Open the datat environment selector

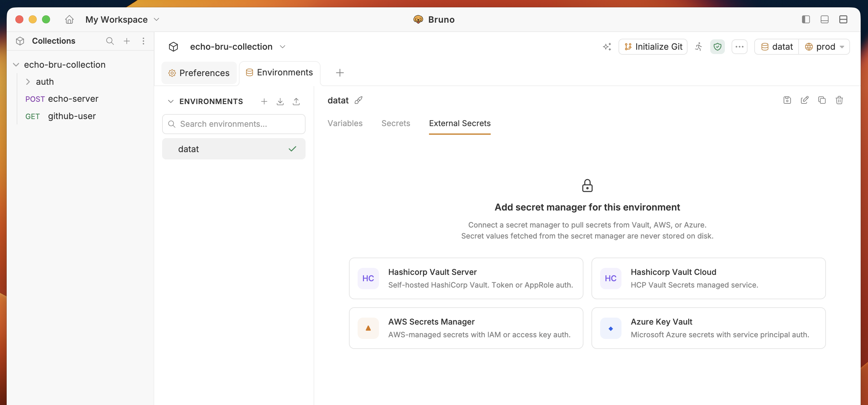777,47
